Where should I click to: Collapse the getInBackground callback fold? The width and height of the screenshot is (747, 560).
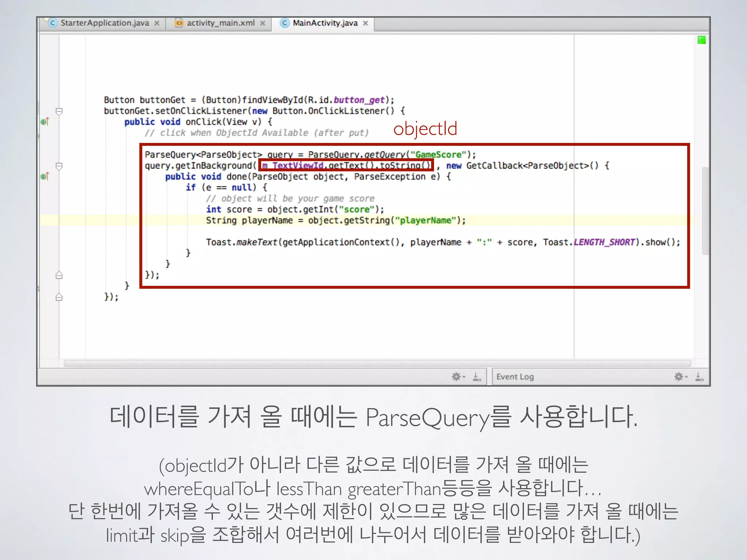tap(59, 166)
